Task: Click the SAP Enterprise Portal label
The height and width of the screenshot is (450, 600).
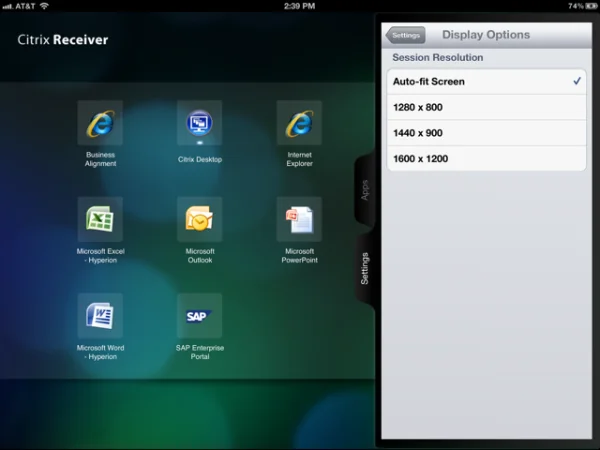Action: tap(200, 352)
